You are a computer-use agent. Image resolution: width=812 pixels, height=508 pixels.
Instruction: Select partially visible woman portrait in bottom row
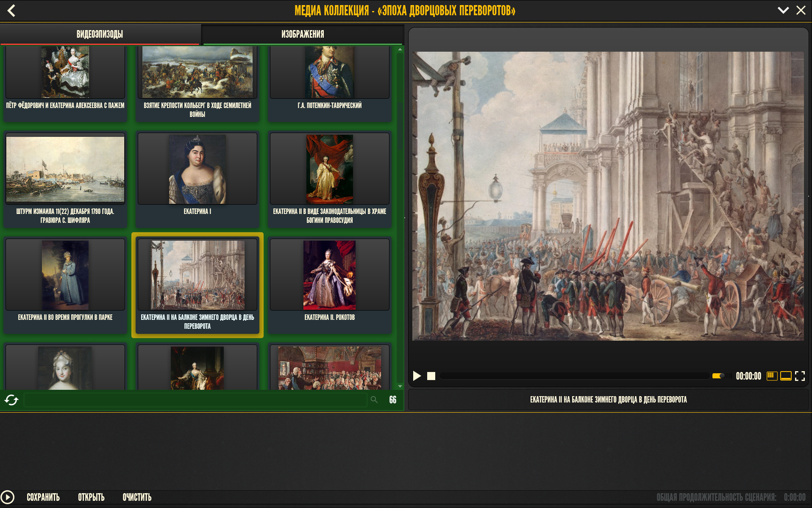pos(65,367)
